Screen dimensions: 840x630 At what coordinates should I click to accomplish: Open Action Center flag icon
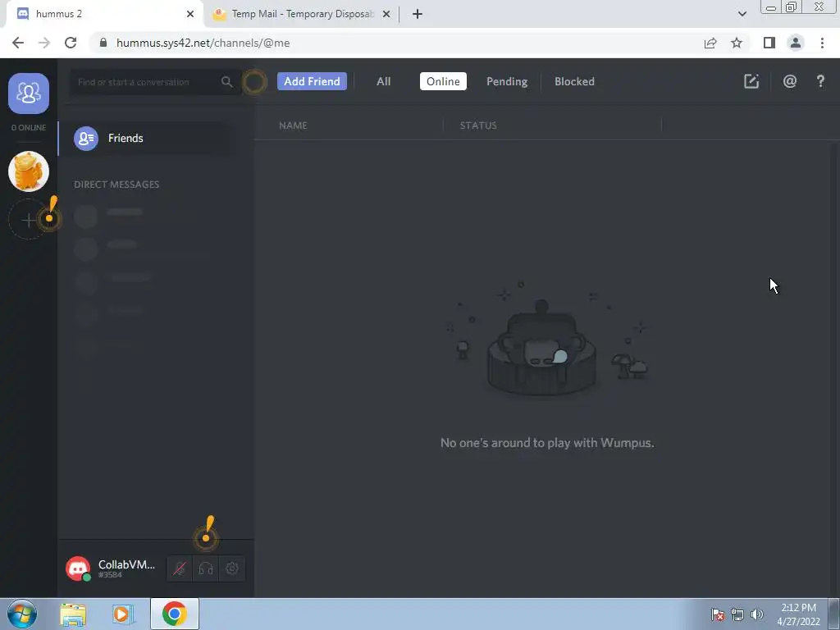click(x=718, y=614)
